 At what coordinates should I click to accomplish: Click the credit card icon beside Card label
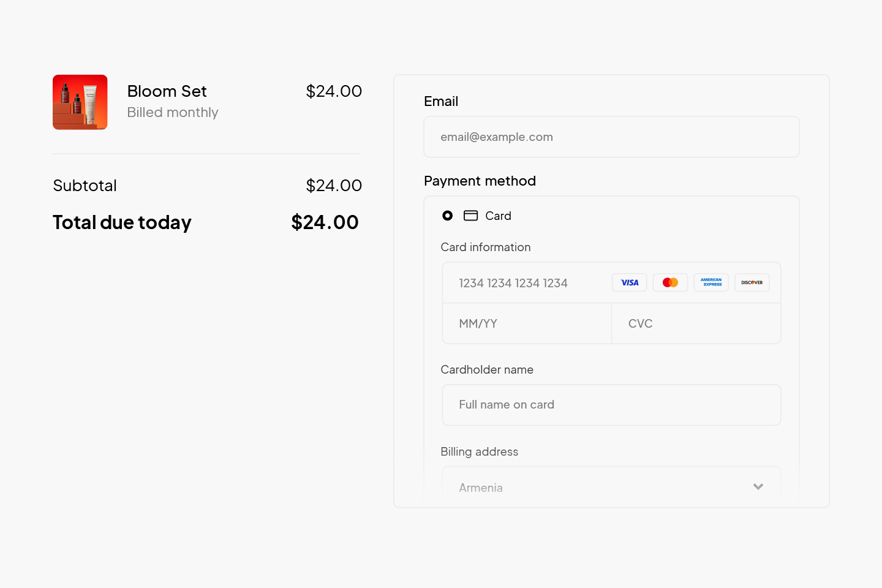(x=472, y=216)
